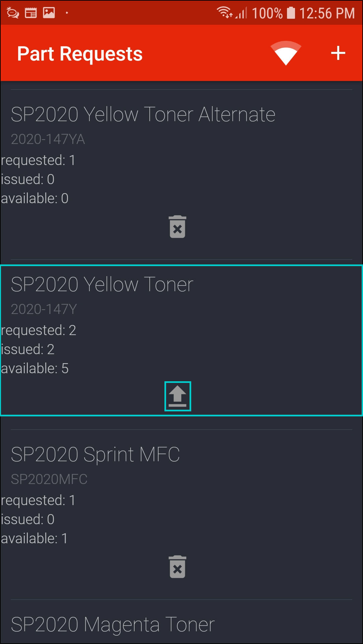Viewport: 363px width, 644px height.
Task: Tap the red Wi-Fi sync status icon
Action: (286, 53)
